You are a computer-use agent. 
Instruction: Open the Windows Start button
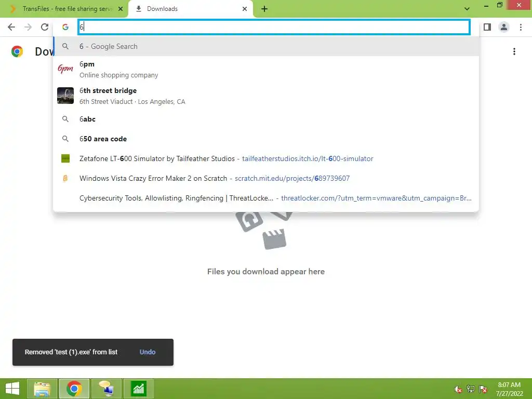tap(12, 389)
